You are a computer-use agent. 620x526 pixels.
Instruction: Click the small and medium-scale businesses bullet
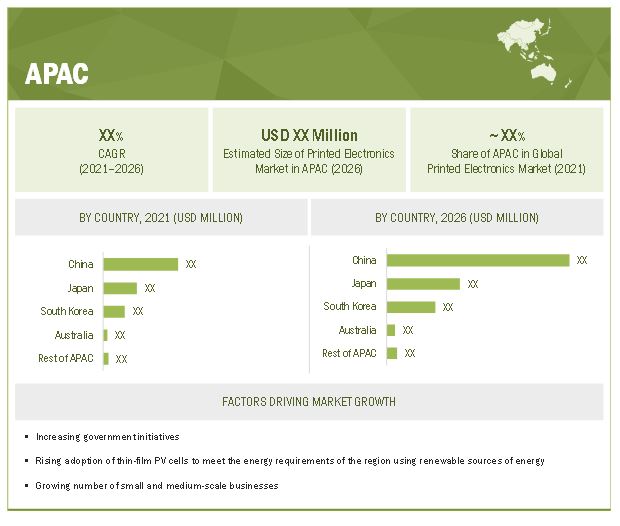pos(156,485)
